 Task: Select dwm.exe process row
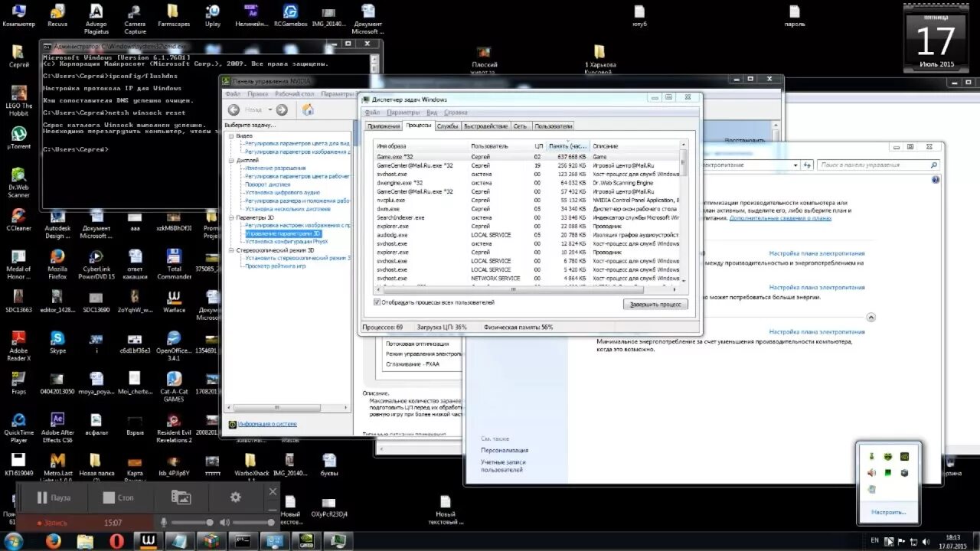tap(527, 209)
